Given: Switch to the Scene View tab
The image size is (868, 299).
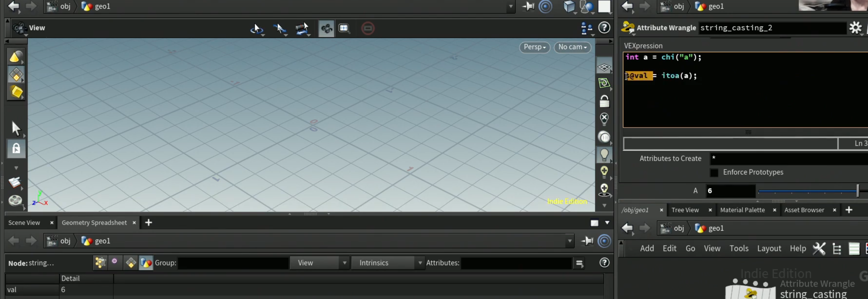Looking at the screenshot, I should tap(24, 222).
